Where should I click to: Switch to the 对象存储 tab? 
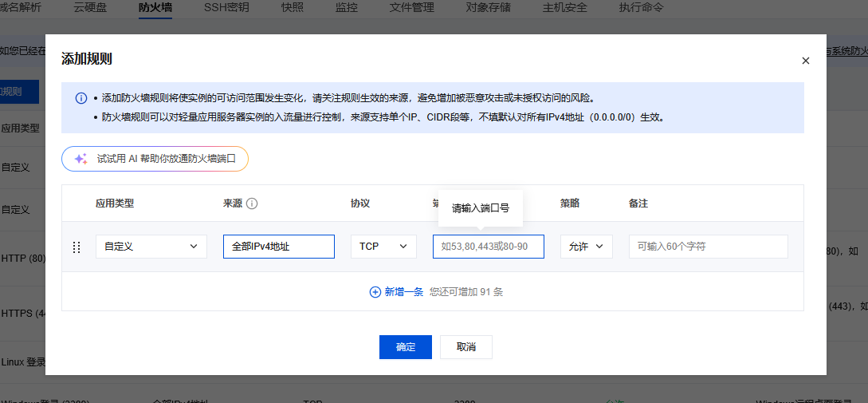point(489,8)
